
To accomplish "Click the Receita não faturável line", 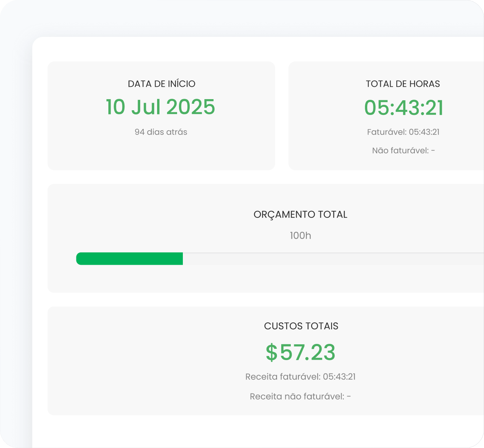I will [300, 396].
